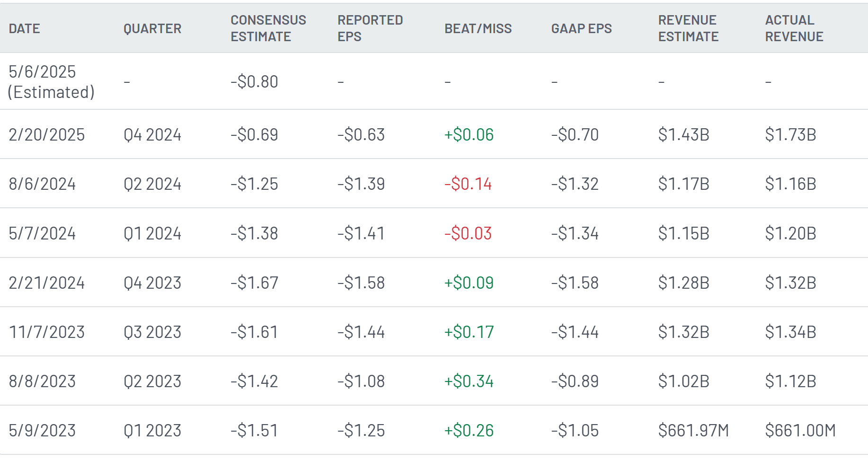The image size is (868, 461).
Task: Select the BEAT/MISS column header
Action: [478, 28]
